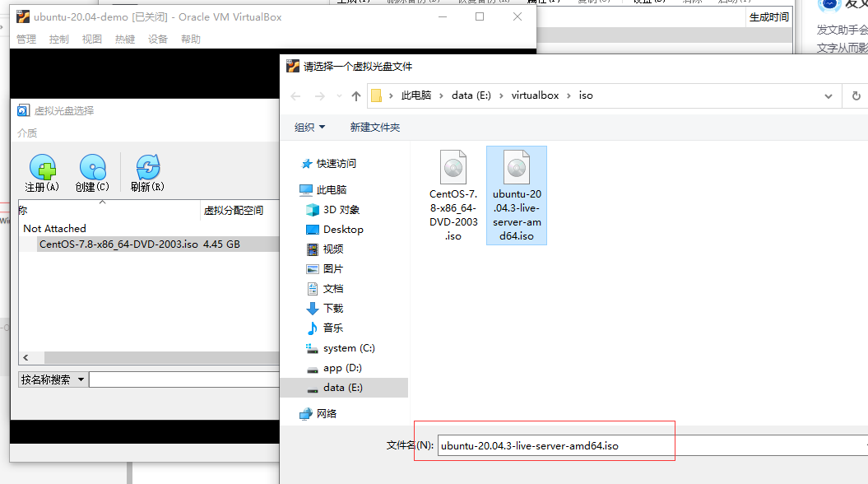
Task: Open 文档 folder in sidebar
Action: [325, 289]
